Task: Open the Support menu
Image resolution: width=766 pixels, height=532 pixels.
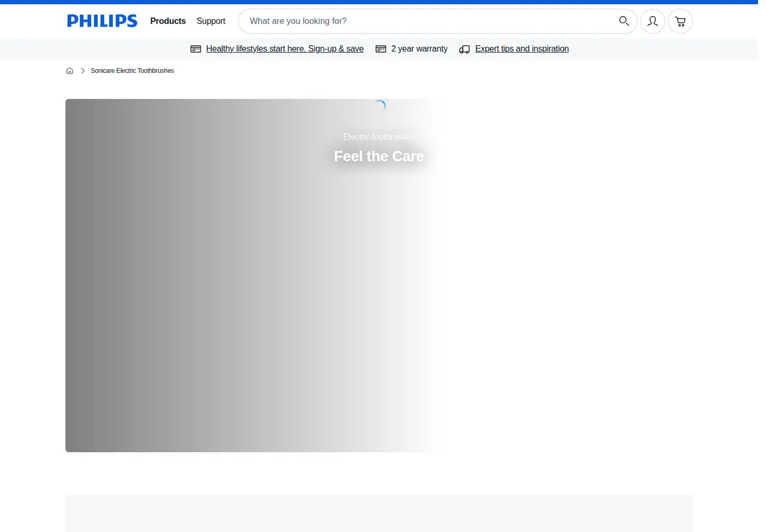Action: 211,21
